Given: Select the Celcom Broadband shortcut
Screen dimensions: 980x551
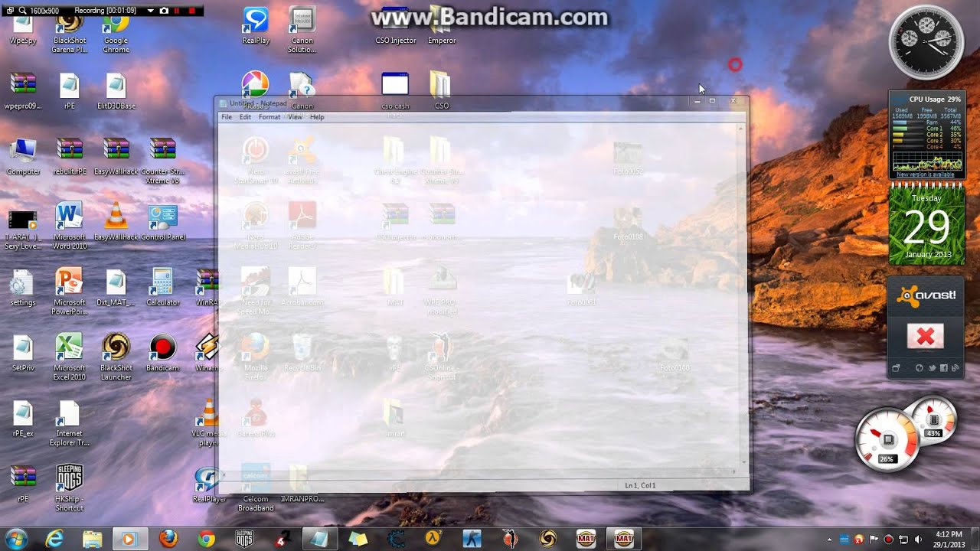Looking at the screenshot, I should 256,487.
